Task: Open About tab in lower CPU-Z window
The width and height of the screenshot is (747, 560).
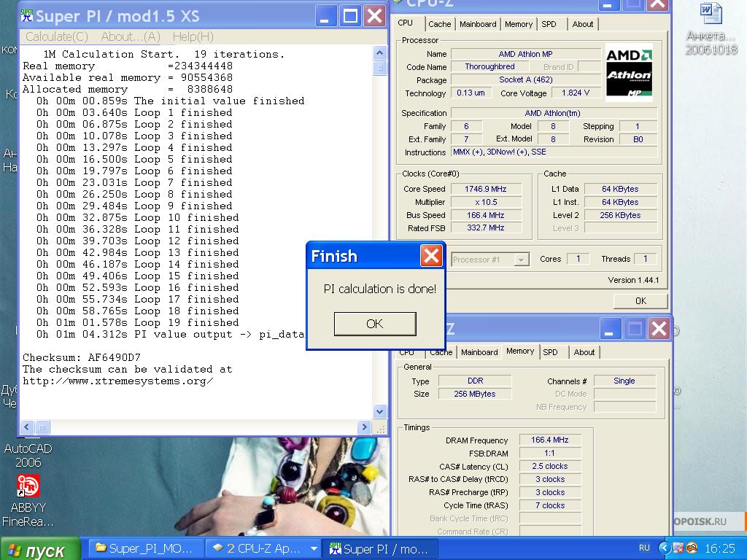Action: [584, 352]
